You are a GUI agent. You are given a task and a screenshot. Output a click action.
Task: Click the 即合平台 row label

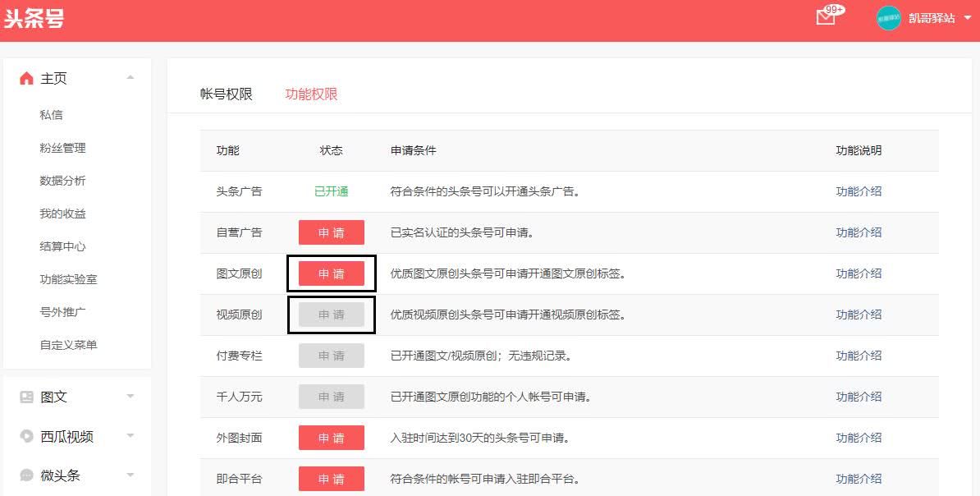240,479
